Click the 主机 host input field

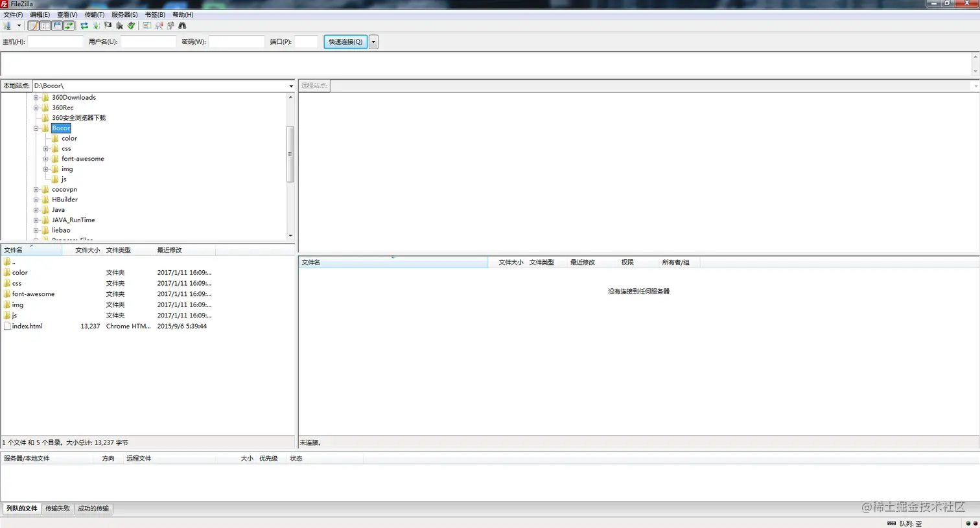[56, 41]
